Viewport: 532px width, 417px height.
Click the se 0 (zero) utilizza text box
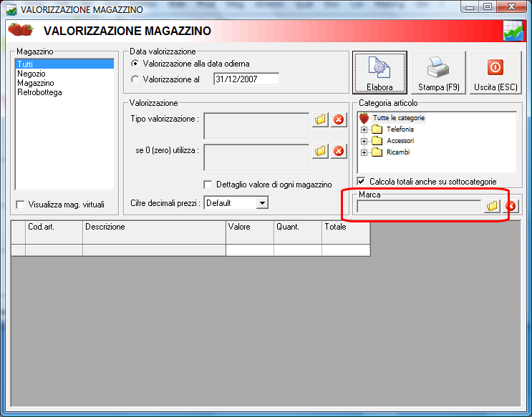point(256,157)
